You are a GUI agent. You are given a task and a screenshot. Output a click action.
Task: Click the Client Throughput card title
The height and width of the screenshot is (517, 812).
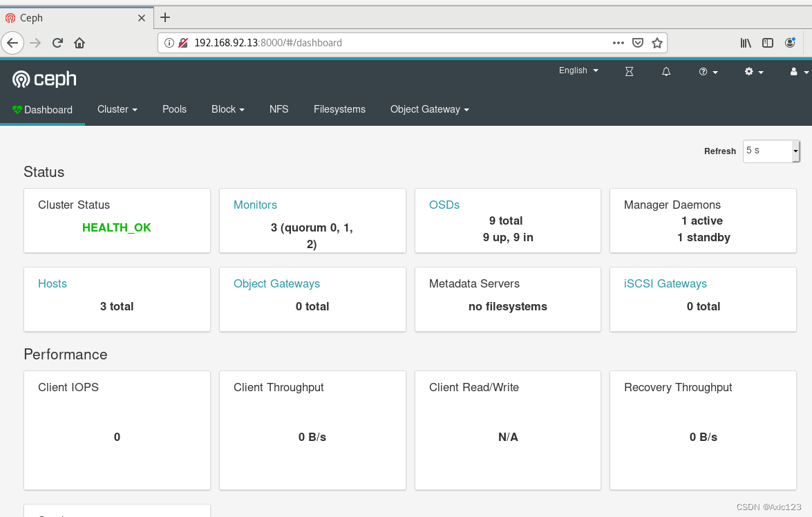point(278,387)
